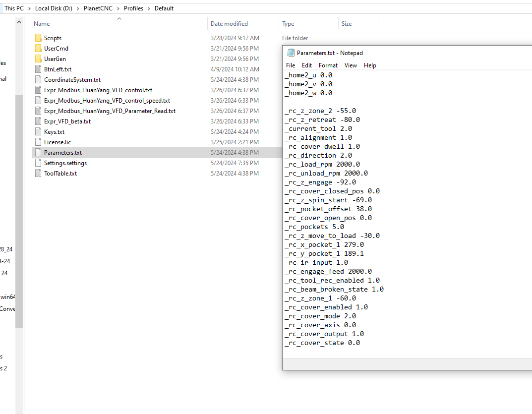Open the Format menu in Notepad
532x414 pixels.
tap(328, 65)
